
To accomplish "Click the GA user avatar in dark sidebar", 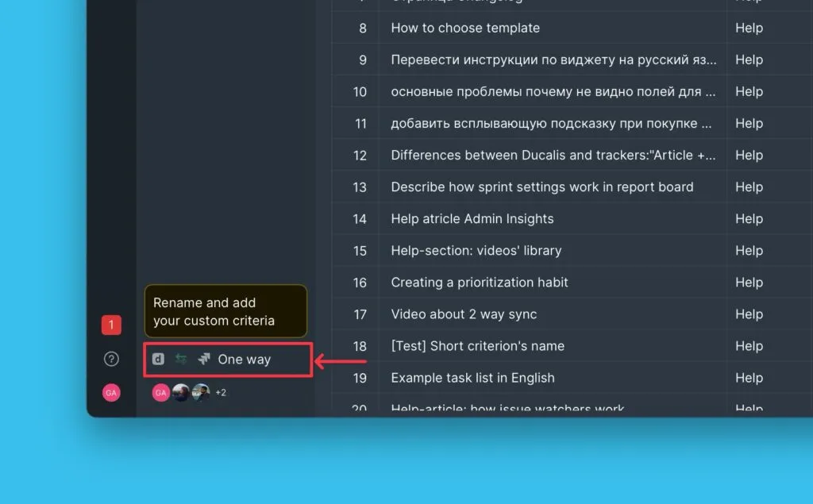I will pyautogui.click(x=111, y=392).
